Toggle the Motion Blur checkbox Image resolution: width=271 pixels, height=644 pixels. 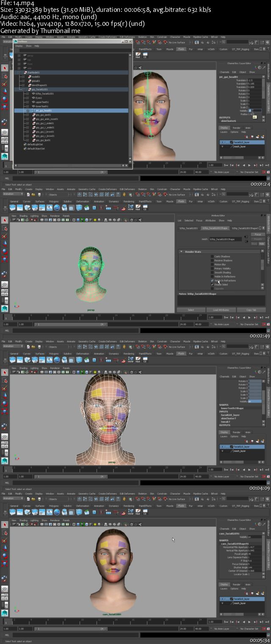tap(212, 264)
